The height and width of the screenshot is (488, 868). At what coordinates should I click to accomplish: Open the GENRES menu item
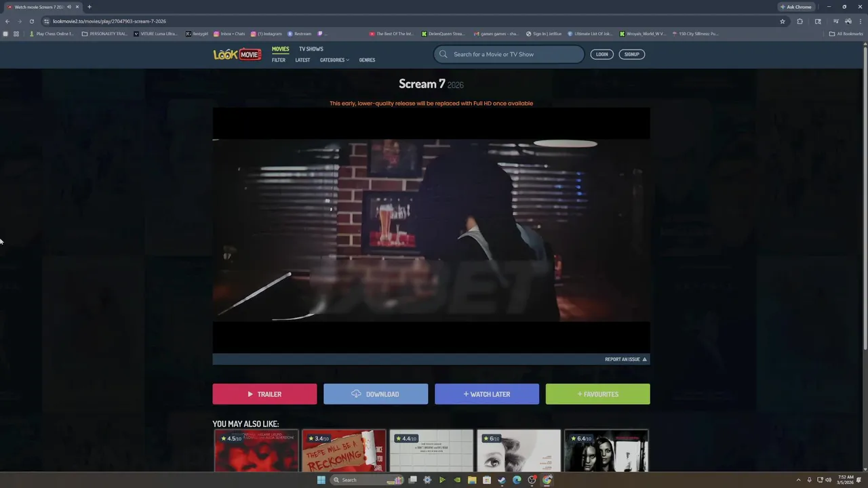pyautogui.click(x=367, y=60)
